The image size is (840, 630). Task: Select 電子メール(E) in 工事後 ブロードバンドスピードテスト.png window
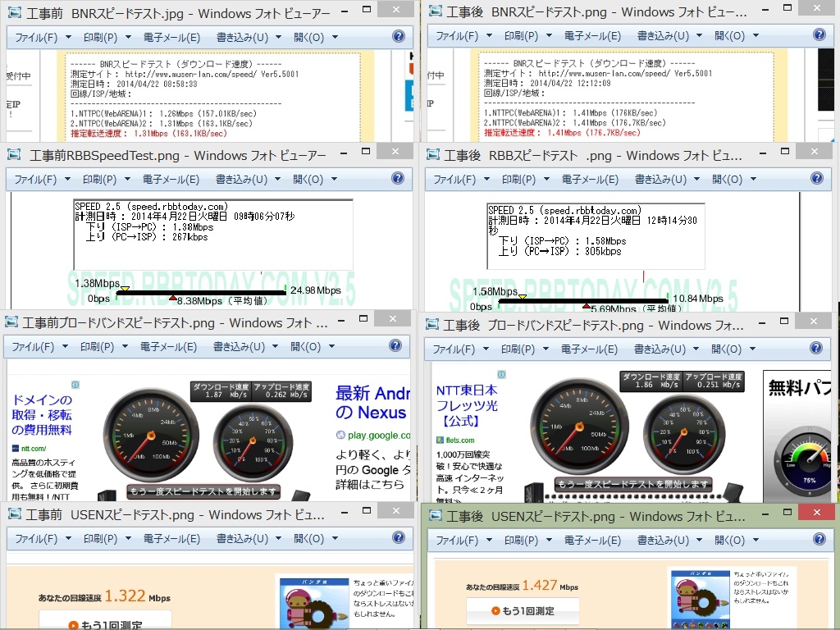pos(589,349)
